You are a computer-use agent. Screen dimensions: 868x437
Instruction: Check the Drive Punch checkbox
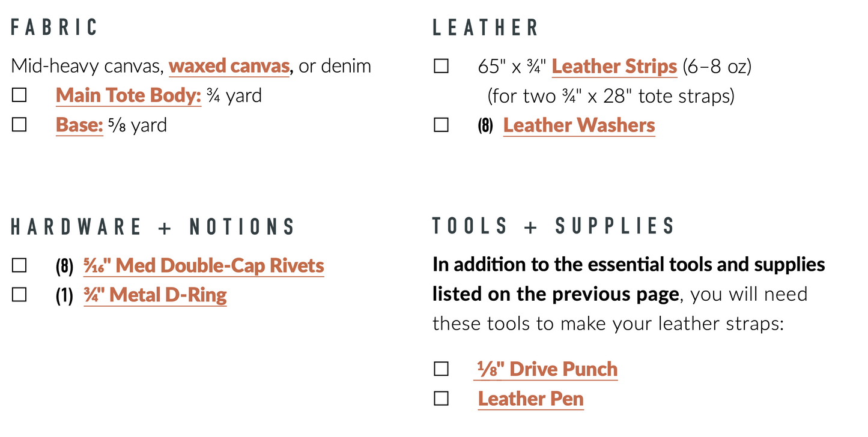click(441, 369)
